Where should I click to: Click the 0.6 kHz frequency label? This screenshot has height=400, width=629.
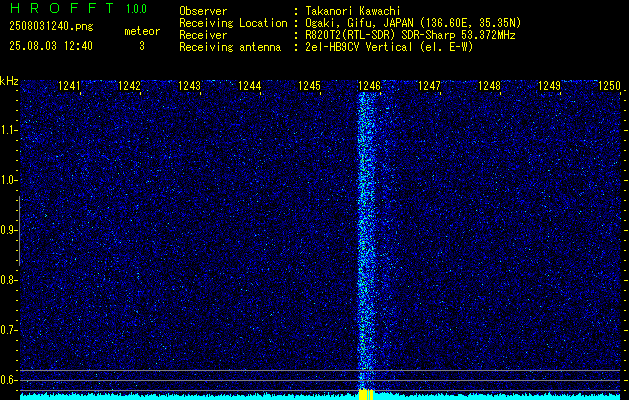8,380
